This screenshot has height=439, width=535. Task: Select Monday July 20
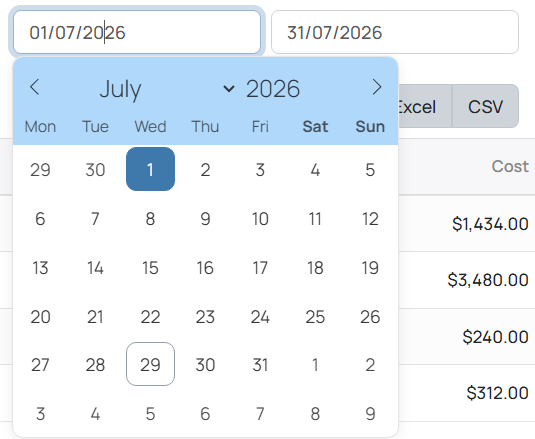(40, 317)
